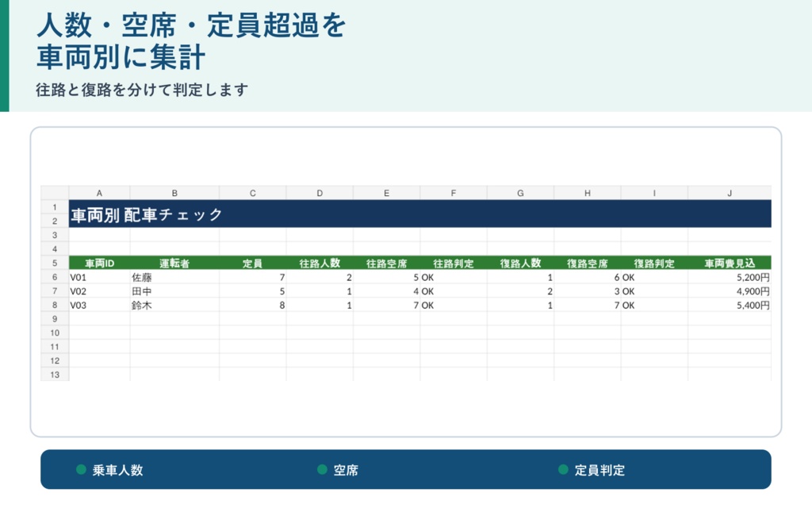This screenshot has width=812, height=508.
Task: Select the 5,200円 cost cell
Action: tap(730, 277)
